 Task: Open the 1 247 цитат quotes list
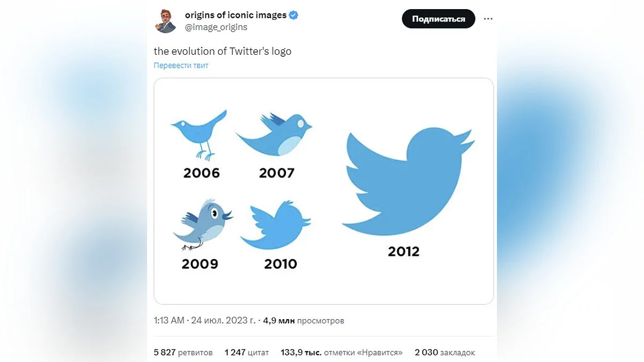247,352
